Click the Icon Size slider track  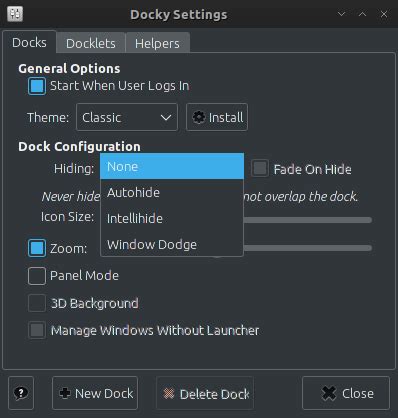click(307, 220)
